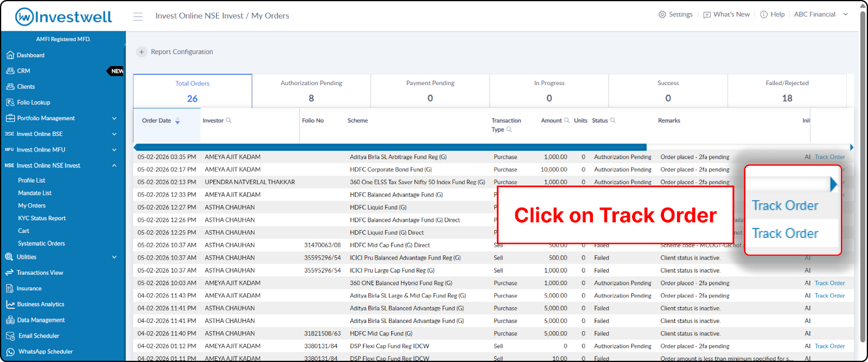Viewport: 868px width, 362px height.
Task: Open Profile List submenu item
Action: pyautogui.click(x=31, y=180)
